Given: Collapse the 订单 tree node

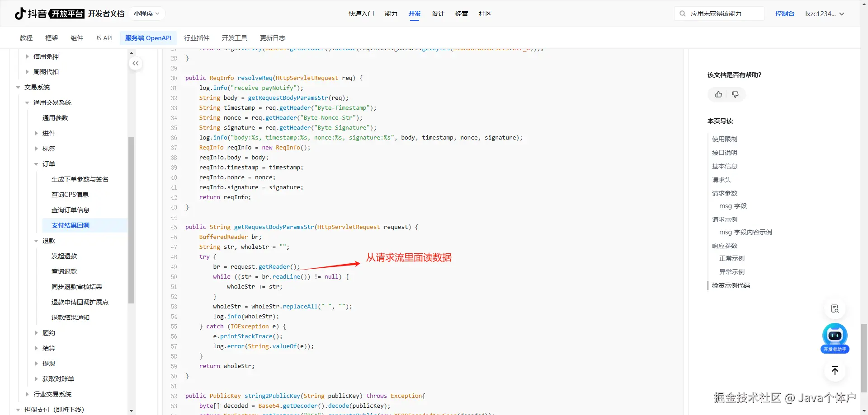Looking at the screenshot, I should pyautogui.click(x=36, y=164).
